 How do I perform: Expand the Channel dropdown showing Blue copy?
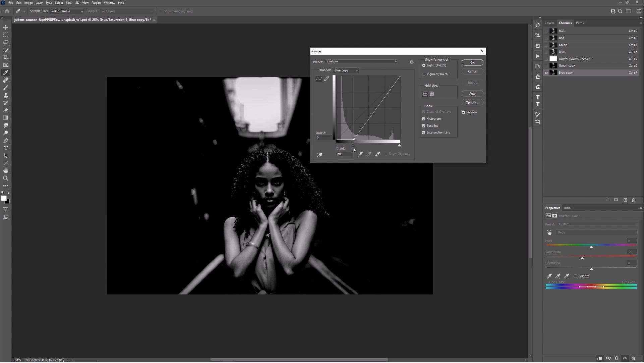346,70
